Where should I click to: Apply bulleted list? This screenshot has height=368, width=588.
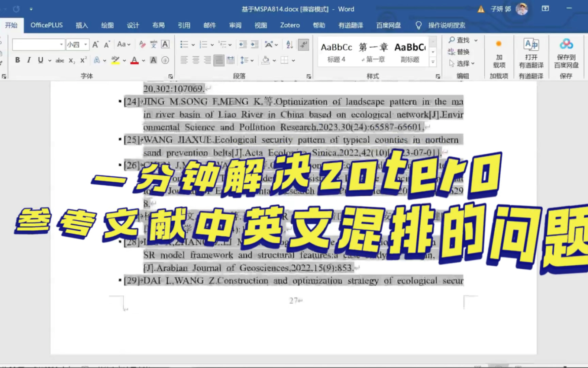(184, 45)
